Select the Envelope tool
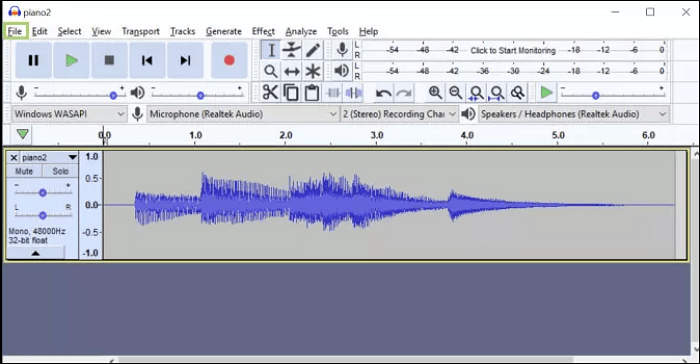Screen dimensions: 700x364 (292, 50)
